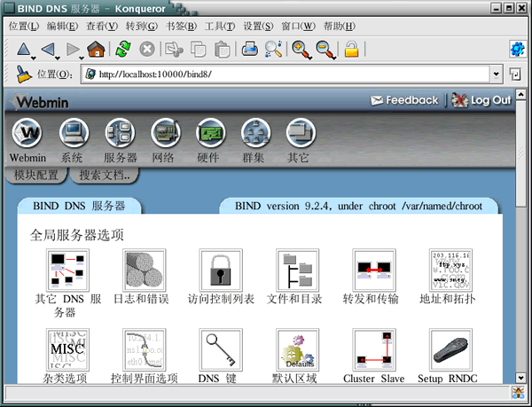Open the 位置(L) menu
This screenshot has width=532, height=407.
pyautogui.click(x=24, y=27)
